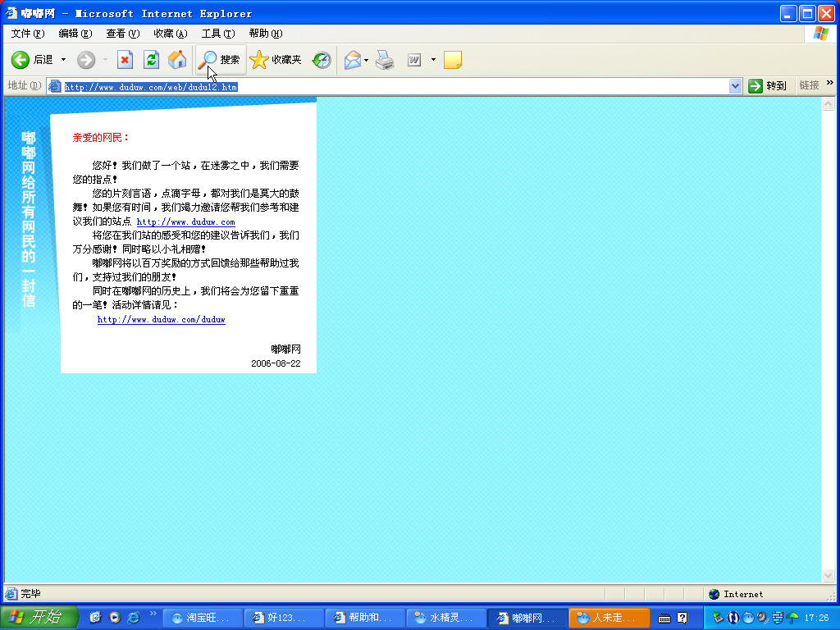Open the http://www.duduw.com link in the letter
Viewport: 840px width, 630px height.
[x=186, y=221]
